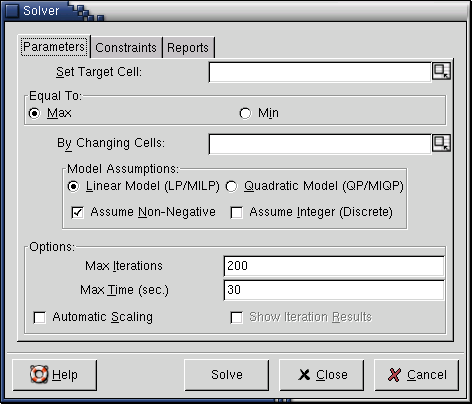This screenshot has height=404, width=472.
Task: Uncheck Assume Non-Negative checkbox
Action: pos(78,213)
